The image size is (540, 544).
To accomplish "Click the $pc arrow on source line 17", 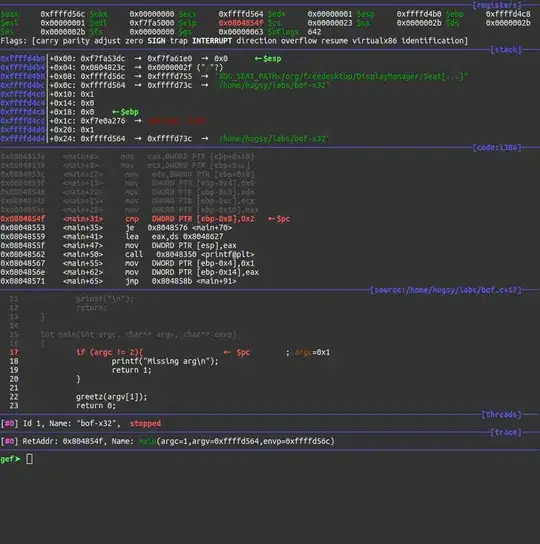I will 237,352.
